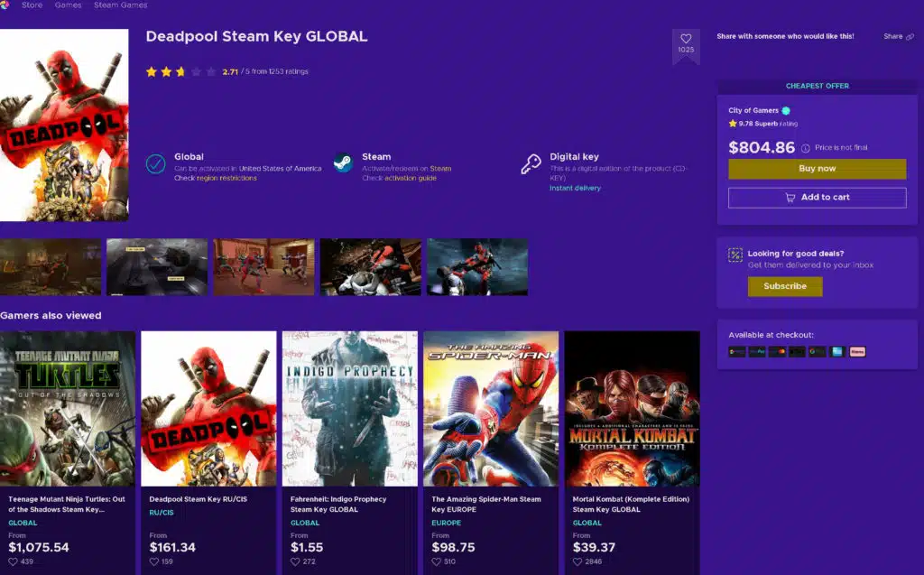Click the Add to cart button
Viewport: 924px width, 575px height.
coord(817,198)
